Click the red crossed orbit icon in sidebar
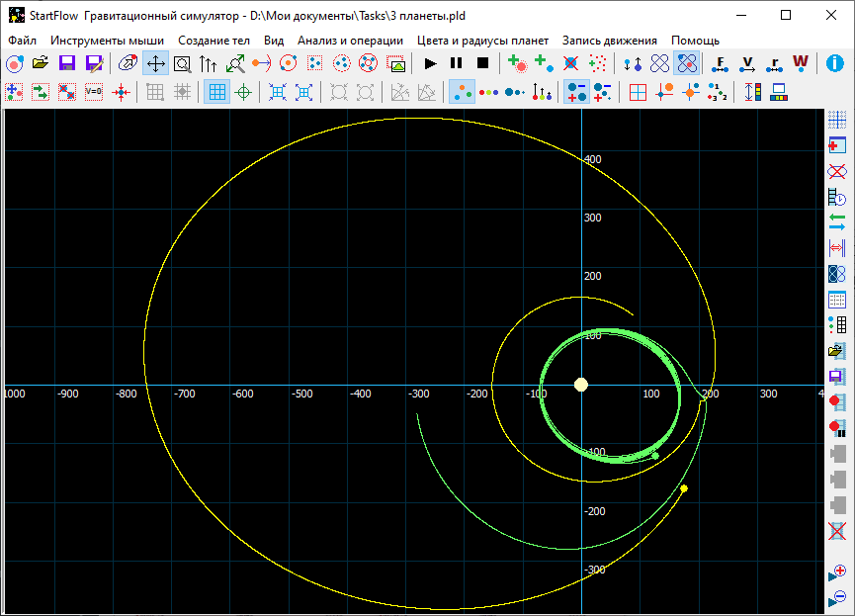The width and height of the screenshot is (855, 616). [837, 172]
